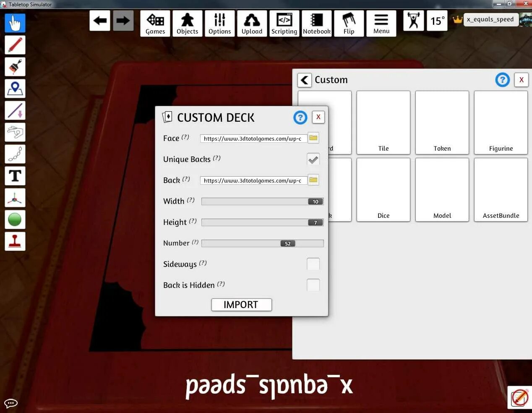Select the Token custom object
This screenshot has height=413, width=532.
click(442, 123)
